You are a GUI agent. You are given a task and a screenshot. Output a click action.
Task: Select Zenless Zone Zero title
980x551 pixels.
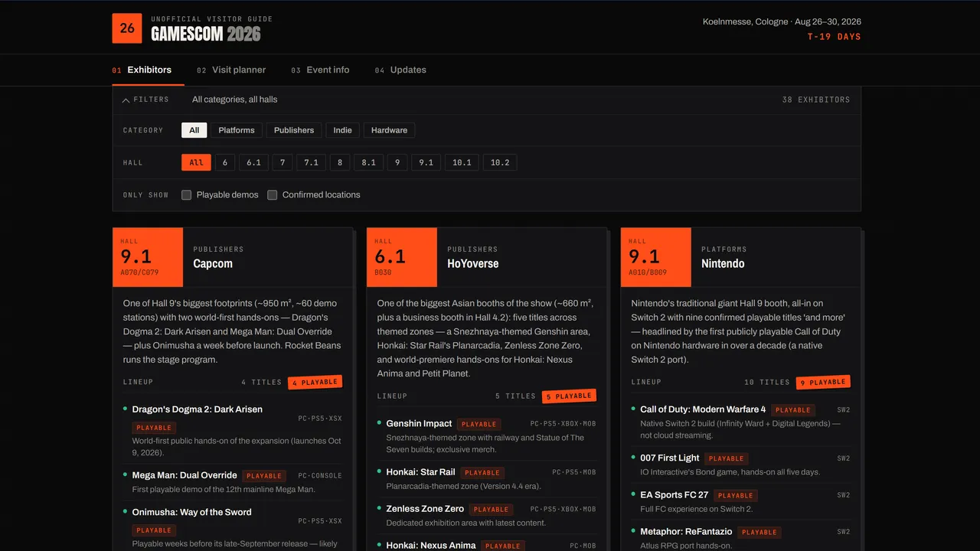tap(425, 509)
